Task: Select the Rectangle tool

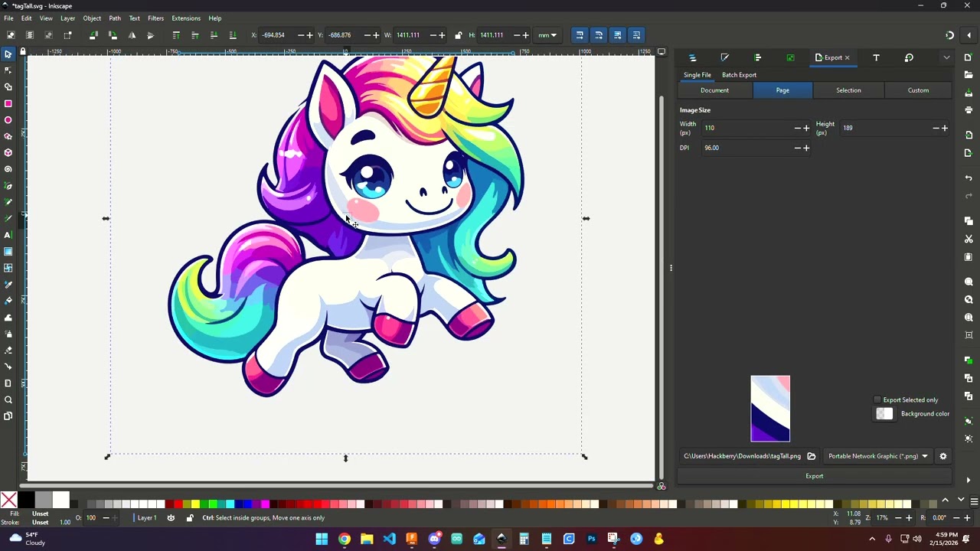Action: click(8, 103)
